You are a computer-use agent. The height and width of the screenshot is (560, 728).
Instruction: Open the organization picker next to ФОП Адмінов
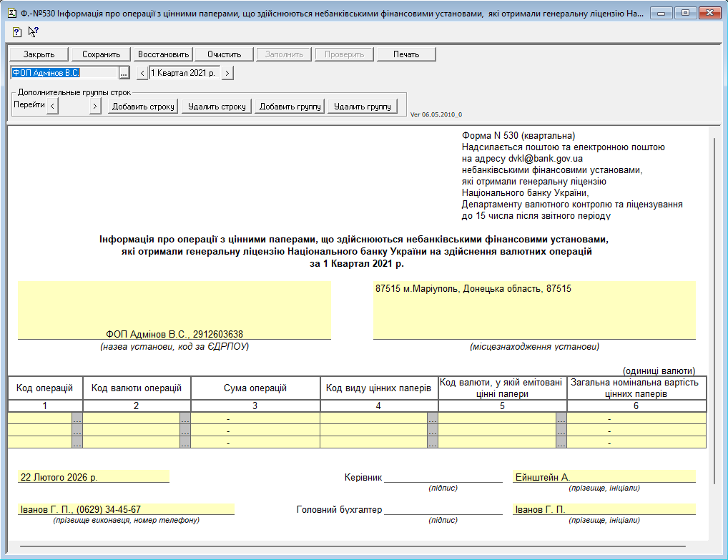(x=124, y=73)
